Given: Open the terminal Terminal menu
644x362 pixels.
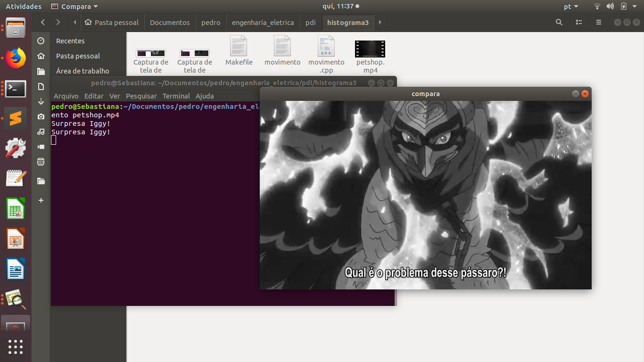Looking at the screenshot, I should [x=176, y=96].
